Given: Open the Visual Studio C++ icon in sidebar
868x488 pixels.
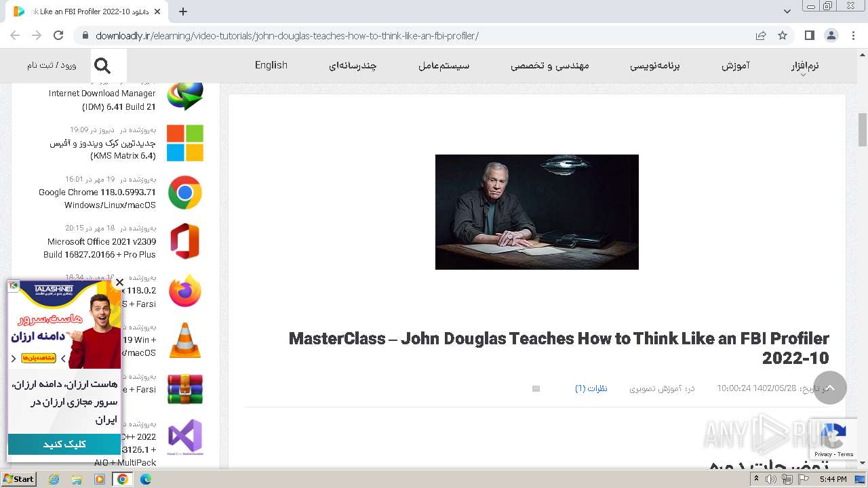Looking at the screenshot, I should (185, 436).
